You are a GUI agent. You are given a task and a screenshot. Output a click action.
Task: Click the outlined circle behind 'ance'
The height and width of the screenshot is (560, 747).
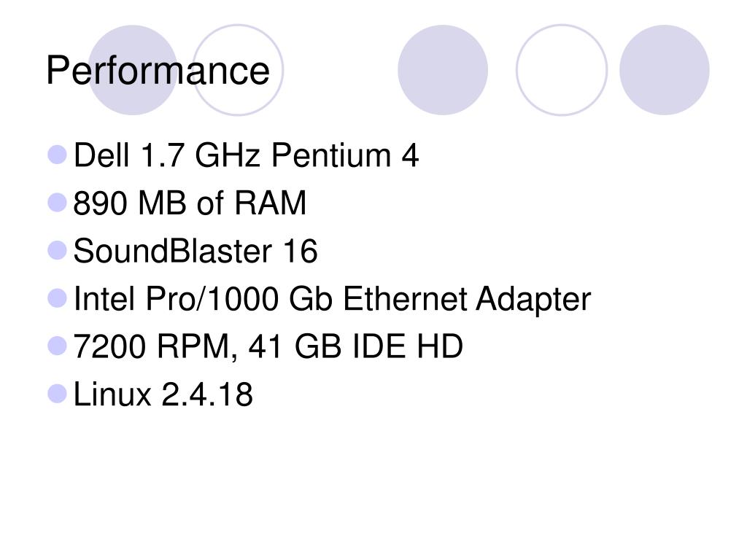pyautogui.click(x=238, y=70)
